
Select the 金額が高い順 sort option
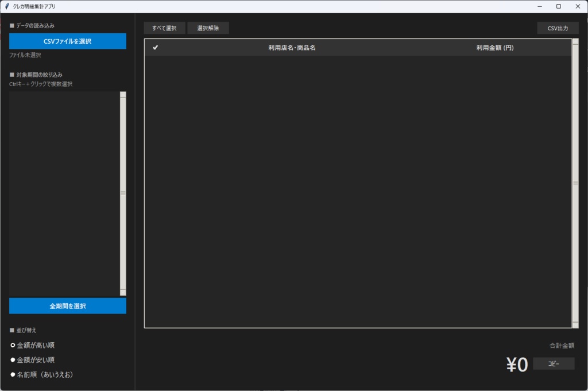(33, 345)
